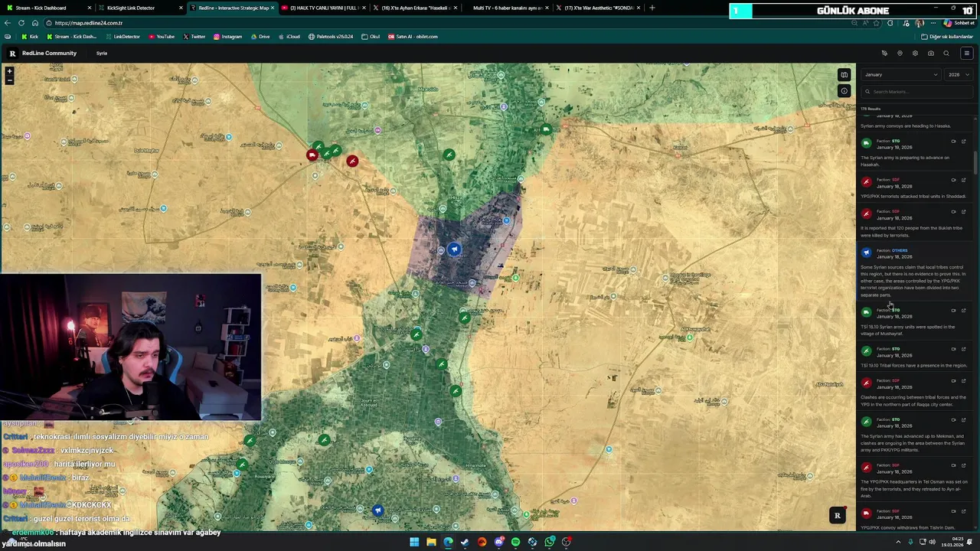Open external link for 'village of Mushayraf' entry

click(963, 311)
